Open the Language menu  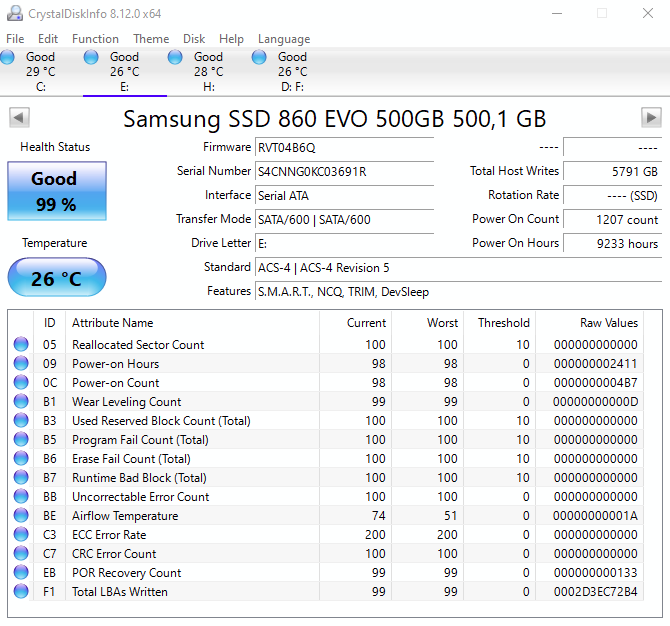tap(284, 39)
